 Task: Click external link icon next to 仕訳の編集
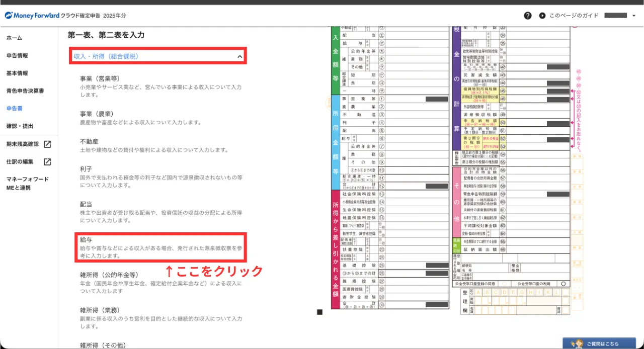47,162
